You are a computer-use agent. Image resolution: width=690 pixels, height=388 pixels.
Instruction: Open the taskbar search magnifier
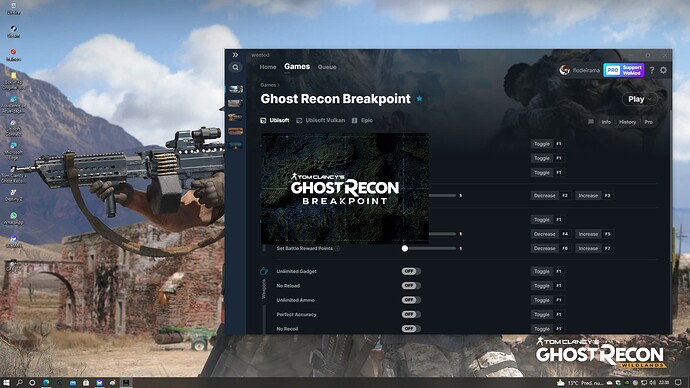coord(19,383)
